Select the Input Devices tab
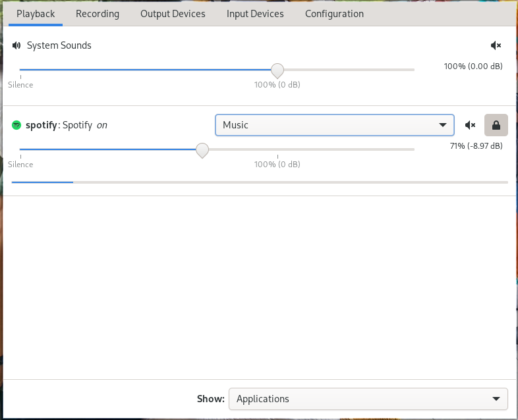The width and height of the screenshot is (518, 420). (255, 14)
